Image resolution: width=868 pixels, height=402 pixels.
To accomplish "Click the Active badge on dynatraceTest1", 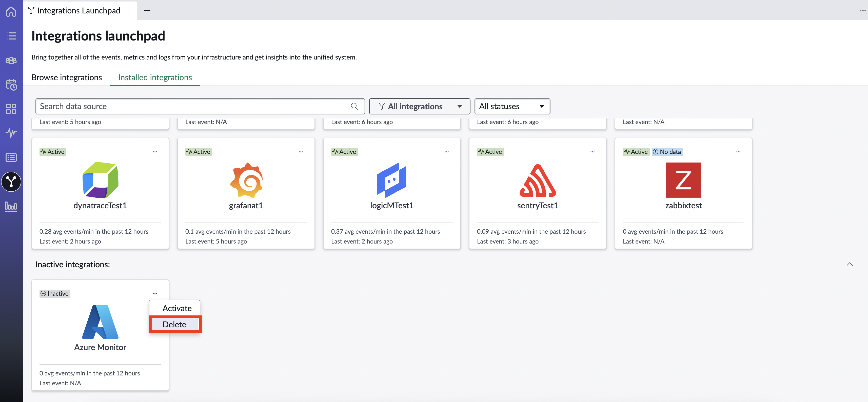I will pyautogui.click(x=53, y=152).
